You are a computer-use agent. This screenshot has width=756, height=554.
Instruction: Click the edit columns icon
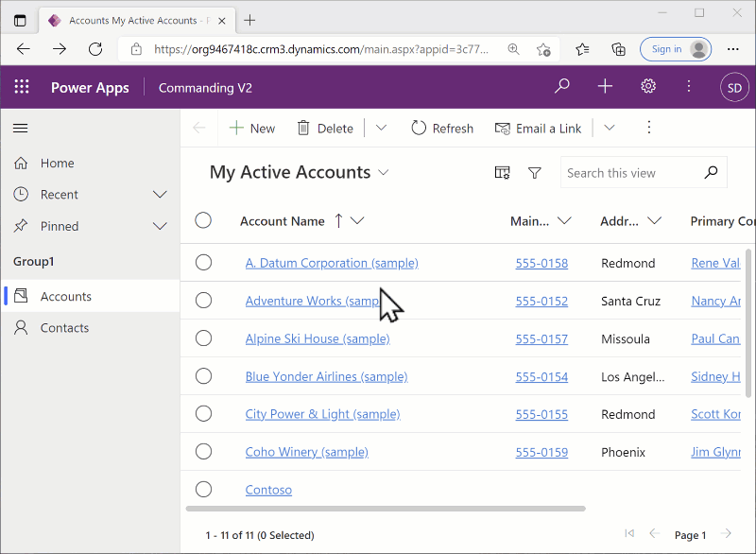[x=502, y=173]
